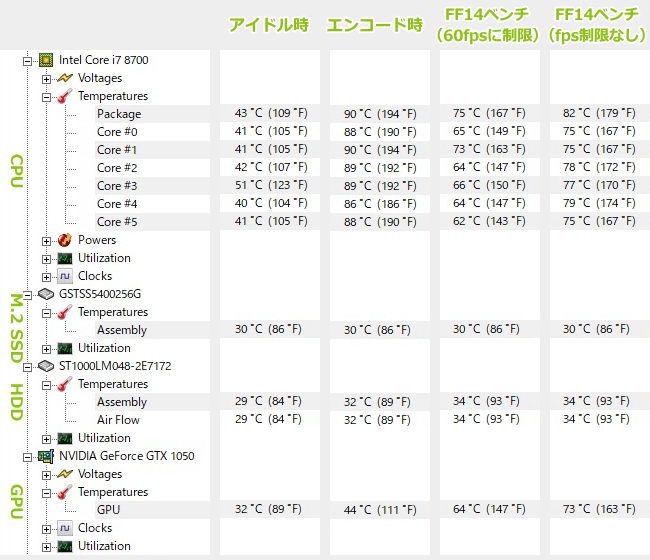The image size is (650, 560).
Task: Click the GSTSS5400256G drive icon
Action: coord(46,294)
